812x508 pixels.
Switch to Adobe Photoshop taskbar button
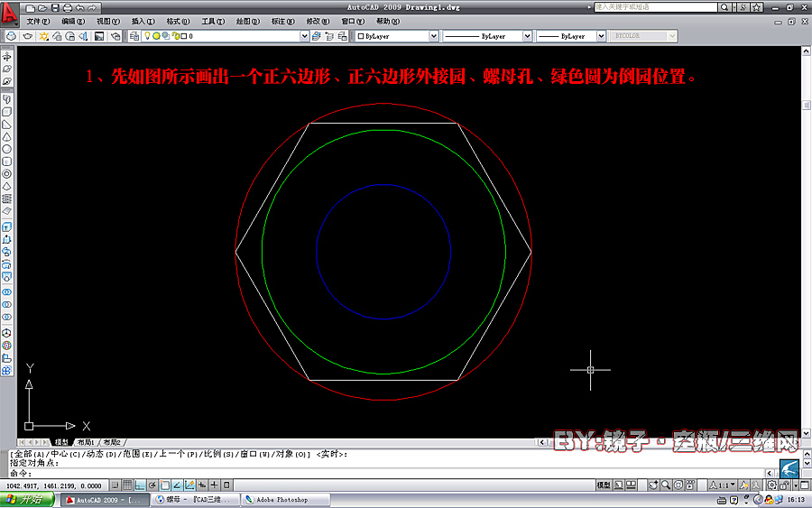click(x=286, y=500)
